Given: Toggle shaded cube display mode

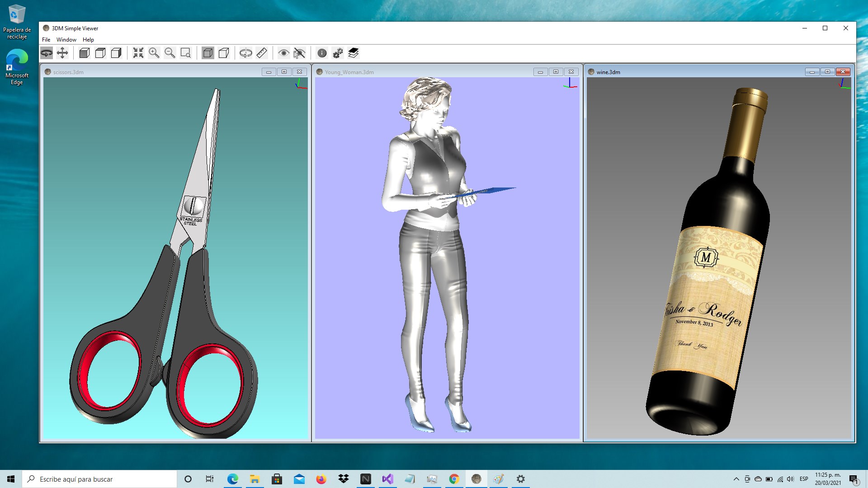Looking at the screenshot, I should pyautogui.click(x=208, y=53).
